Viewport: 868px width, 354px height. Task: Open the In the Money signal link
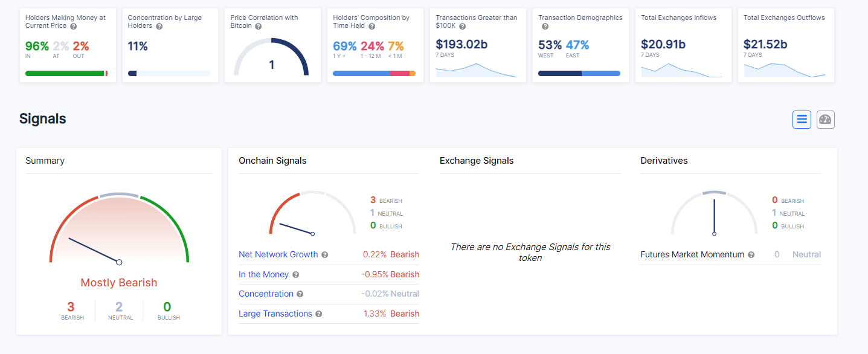[263, 274]
